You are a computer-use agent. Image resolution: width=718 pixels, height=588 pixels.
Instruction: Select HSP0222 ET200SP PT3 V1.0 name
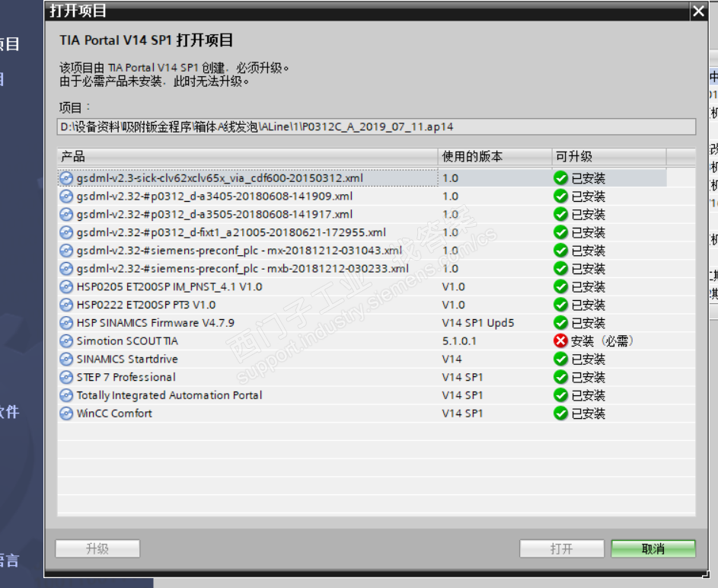tap(146, 305)
